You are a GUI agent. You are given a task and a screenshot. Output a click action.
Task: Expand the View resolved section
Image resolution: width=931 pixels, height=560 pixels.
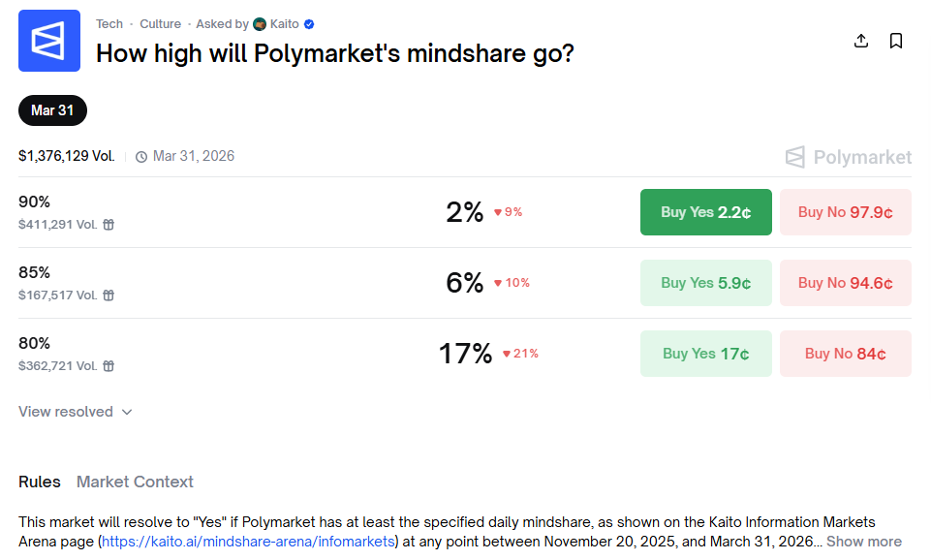(x=75, y=412)
